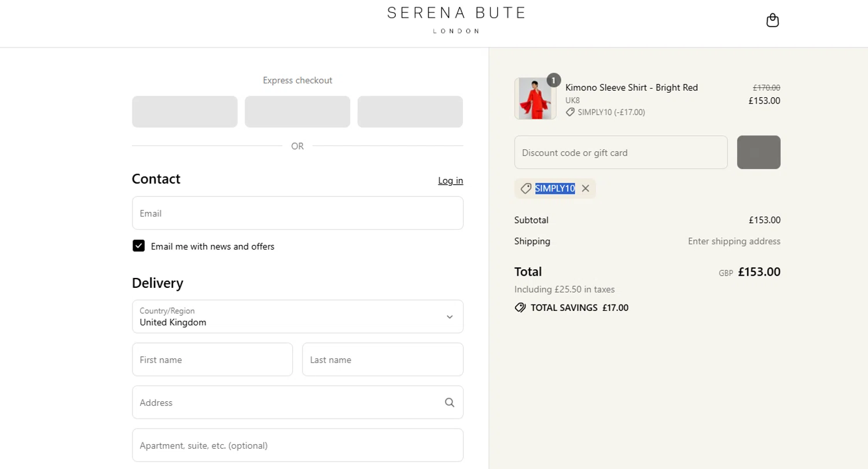Image resolution: width=868 pixels, height=469 pixels.
Task: Click the quantity badge on the product image
Action: pos(554,80)
